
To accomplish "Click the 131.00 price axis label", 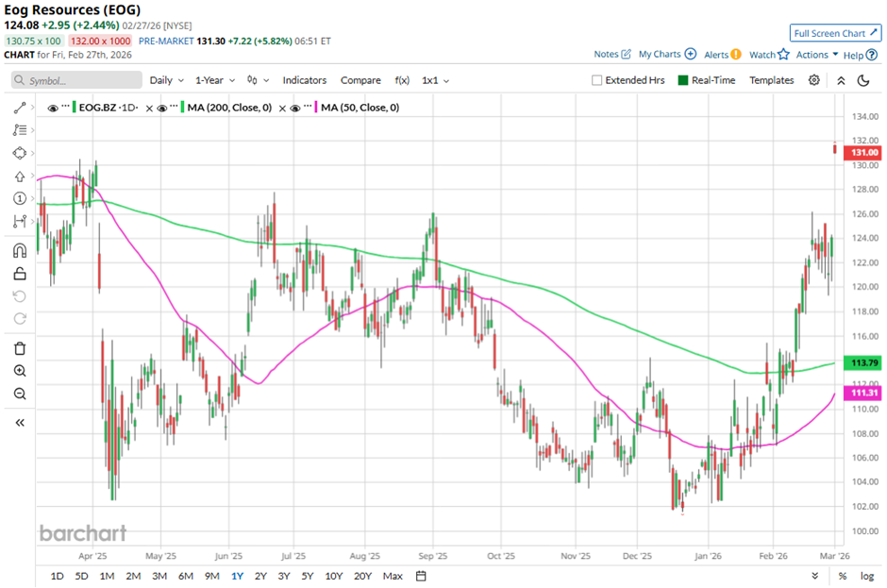I will [x=862, y=152].
